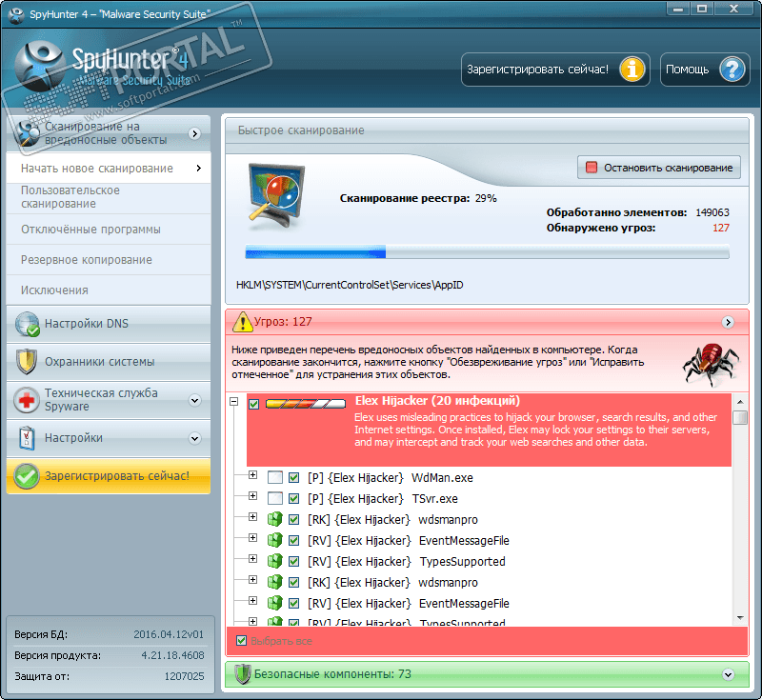Click the Быстрое сканирование panel title
Viewport: 762px width, 700px height.
(x=301, y=130)
